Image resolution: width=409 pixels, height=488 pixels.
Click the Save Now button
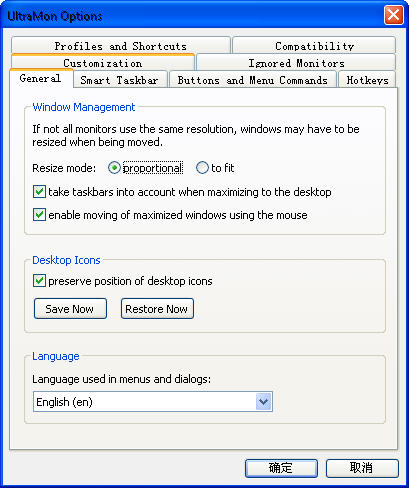pyautogui.click(x=70, y=309)
